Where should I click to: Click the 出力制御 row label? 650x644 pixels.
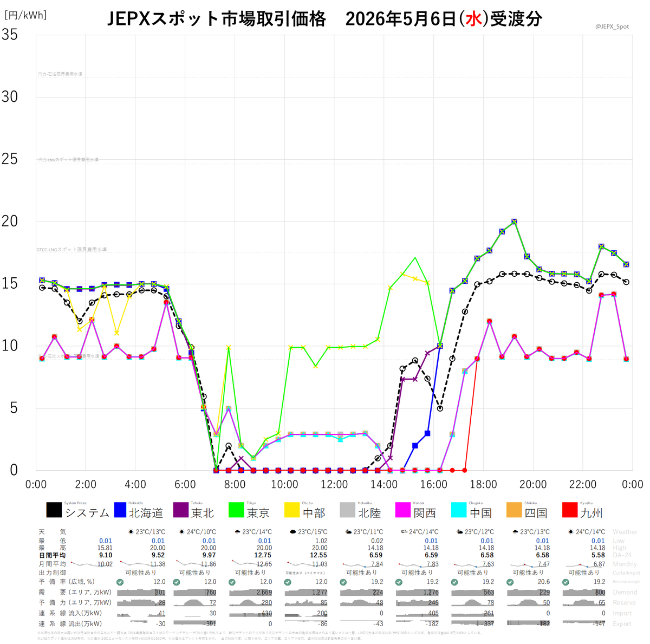52,573
